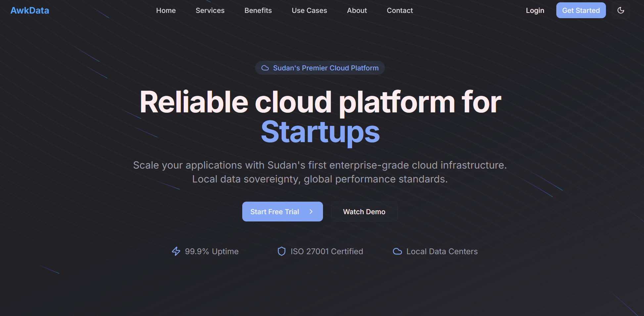This screenshot has width=644, height=316.
Task: Open the Benefits nav link
Action: (258, 10)
